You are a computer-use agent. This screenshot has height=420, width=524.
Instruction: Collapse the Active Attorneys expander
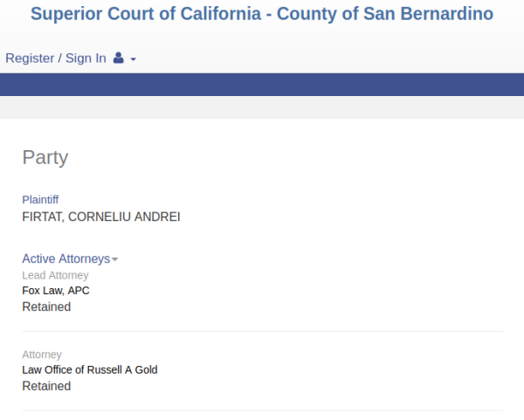[x=70, y=258]
